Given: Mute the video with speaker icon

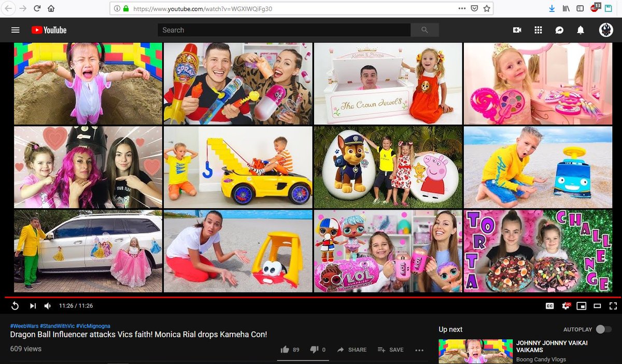Looking at the screenshot, I should pyautogui.click(x=47, y=306).
